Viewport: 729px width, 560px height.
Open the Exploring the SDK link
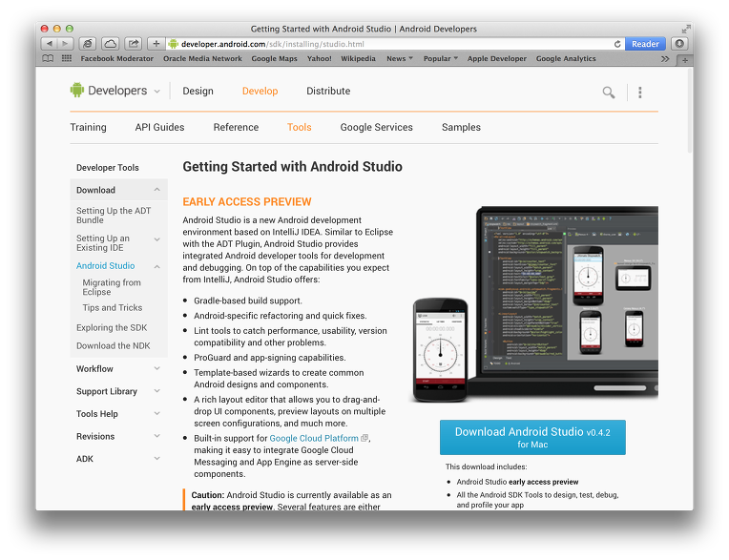(112, 327)
